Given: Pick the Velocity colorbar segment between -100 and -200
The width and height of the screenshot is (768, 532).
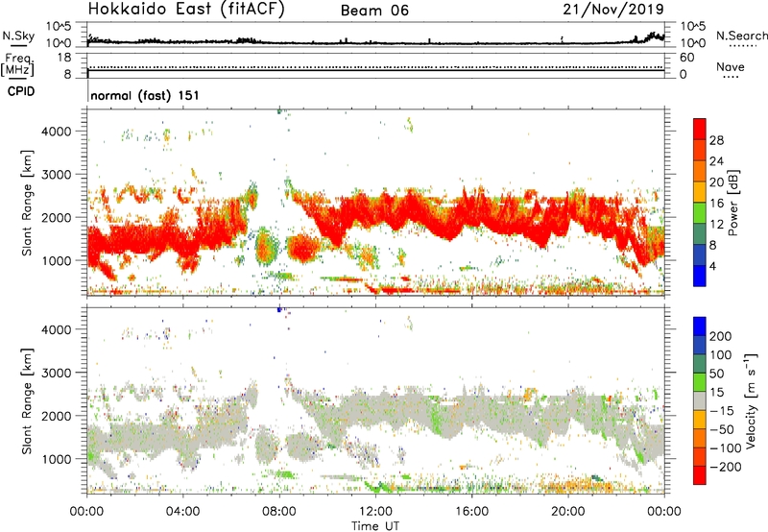Looking at the screenshot, I should point(700,456).
